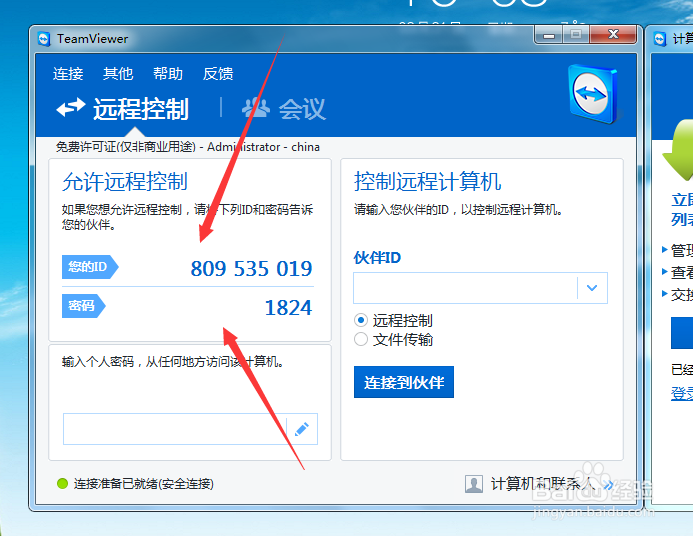Expand the 伙伴ID dropdown arrow
This screenshot has height=536, width=693.
coord(592,288)
